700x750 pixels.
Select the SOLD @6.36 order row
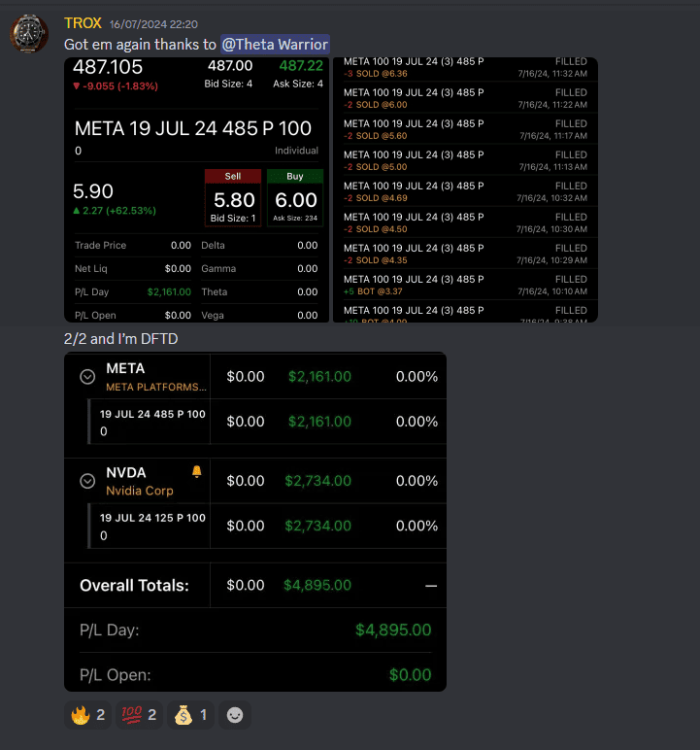pos(465,67)
